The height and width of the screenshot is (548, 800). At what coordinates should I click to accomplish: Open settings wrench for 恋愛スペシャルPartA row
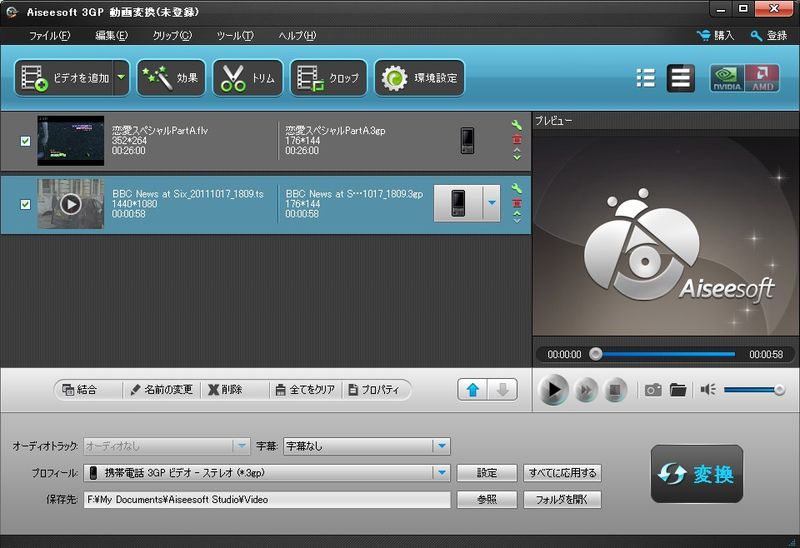(516, 124)
